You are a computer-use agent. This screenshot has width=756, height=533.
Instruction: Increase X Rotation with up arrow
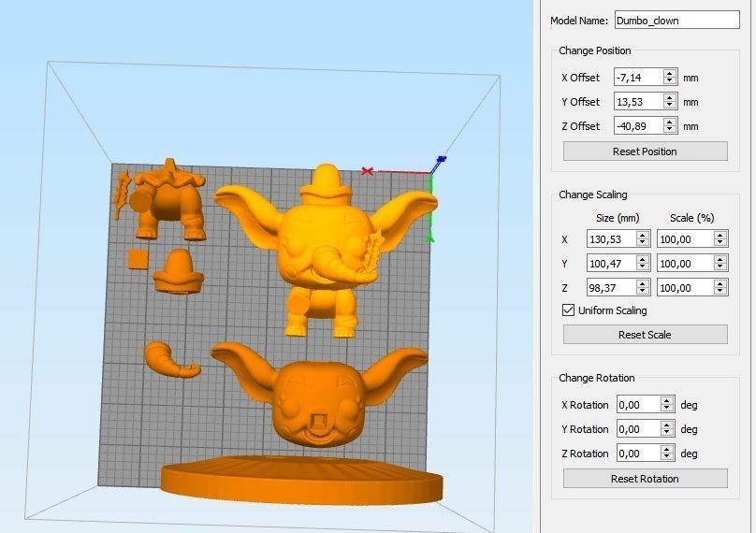[x=667, y=400]
